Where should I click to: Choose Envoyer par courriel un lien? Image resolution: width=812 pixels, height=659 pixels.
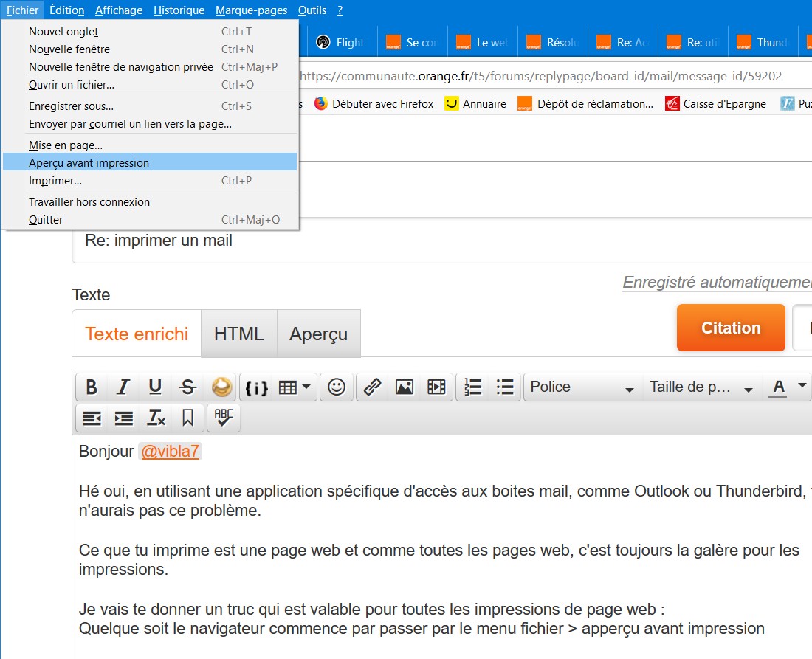pyautogui.click(x=150, y=124)
